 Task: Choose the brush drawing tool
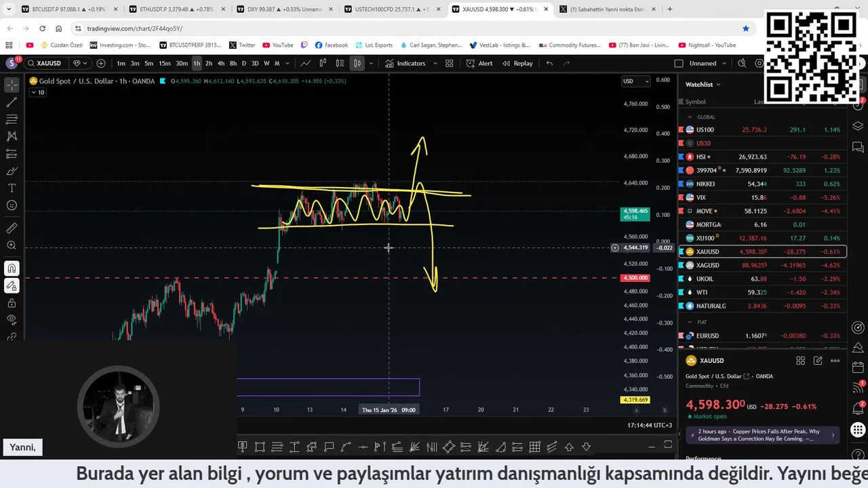(x=12, y=171)
